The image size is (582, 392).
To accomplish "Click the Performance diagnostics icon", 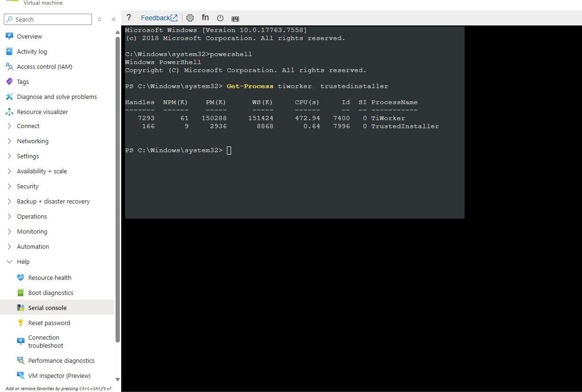I will tap(21, 360).
